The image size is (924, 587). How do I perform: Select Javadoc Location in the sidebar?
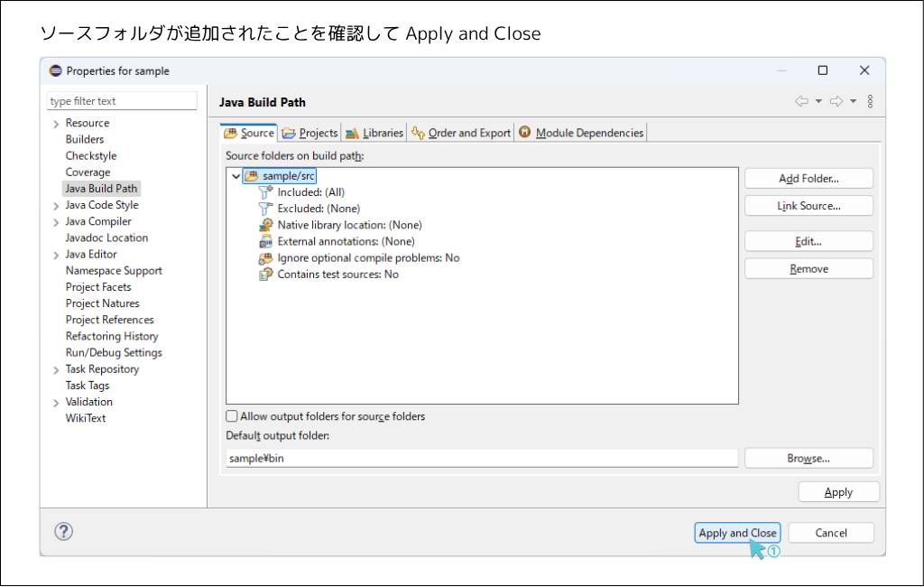106,238
